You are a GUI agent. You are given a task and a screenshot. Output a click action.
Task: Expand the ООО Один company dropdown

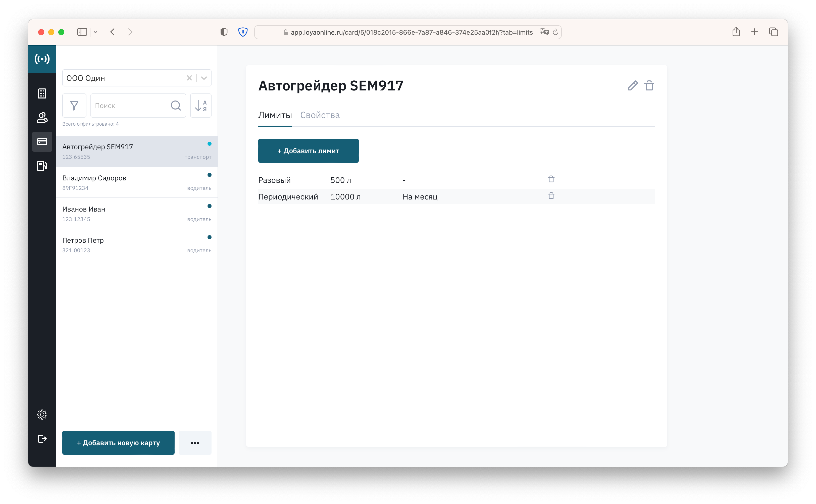(204, 78)
